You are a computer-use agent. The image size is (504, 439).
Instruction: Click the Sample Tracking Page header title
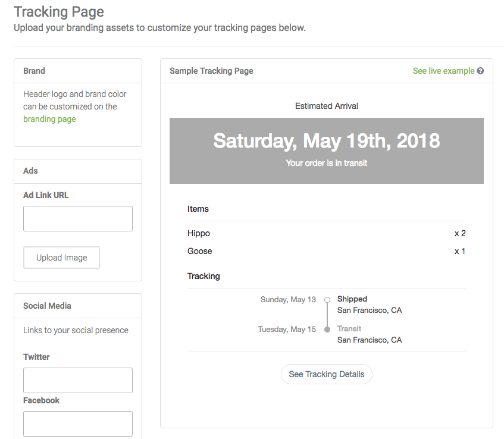[211, 71]
